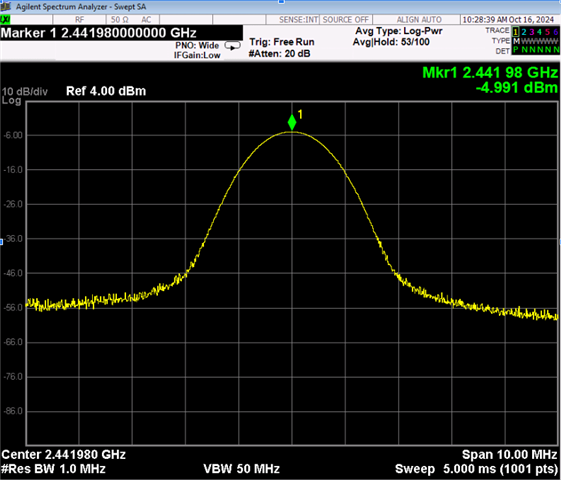Click the SENSE:INT status label
Image resolution: width=561 pixels, height=480 pixels.
[x=298, y=20]
